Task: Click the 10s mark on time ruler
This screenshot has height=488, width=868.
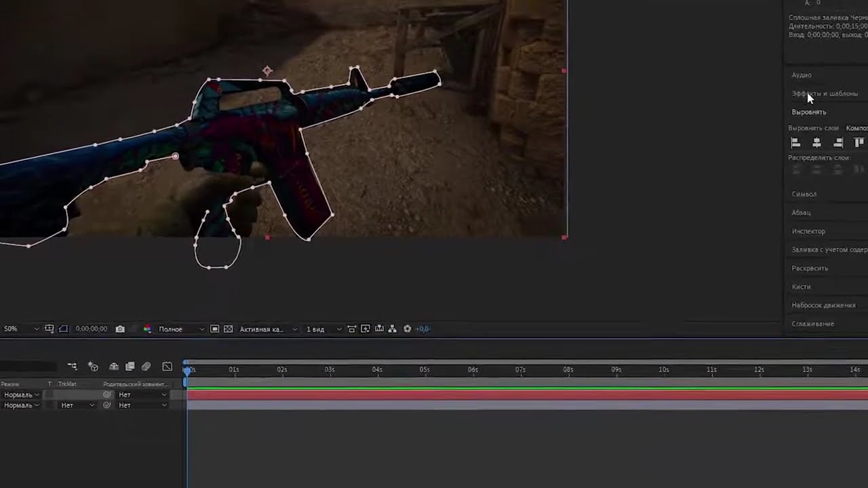Action: pyautogui.click(x=664, y=370)
